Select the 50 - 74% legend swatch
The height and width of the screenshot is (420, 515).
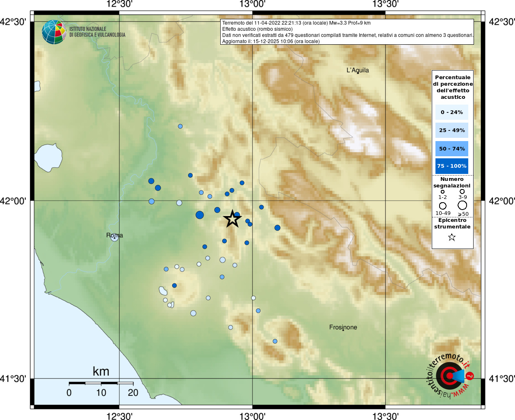tap(452, 148)
